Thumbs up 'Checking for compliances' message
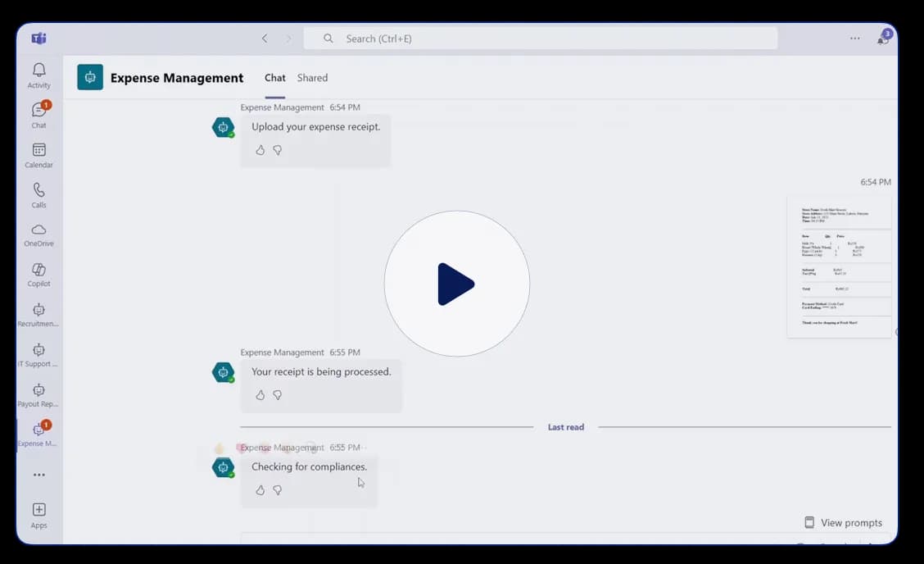924x564 pixels. [x=260, y=490]
